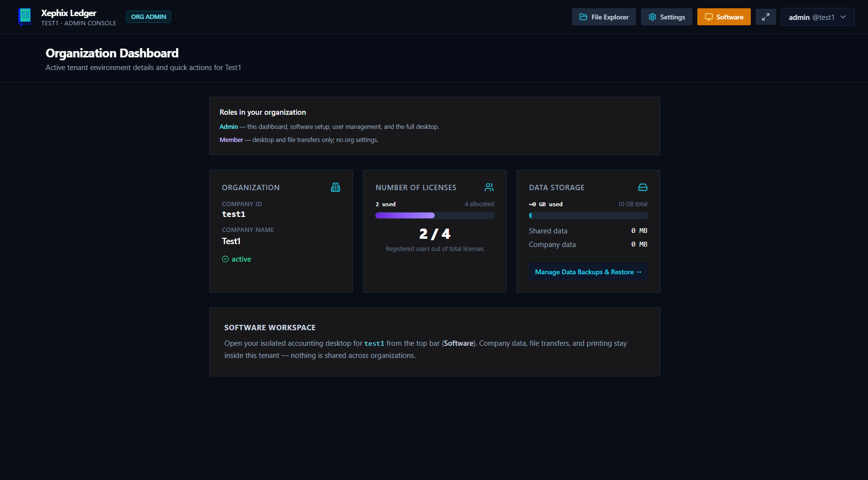Open the Settings page
868x480 pixels.
[x=666, y=17]
